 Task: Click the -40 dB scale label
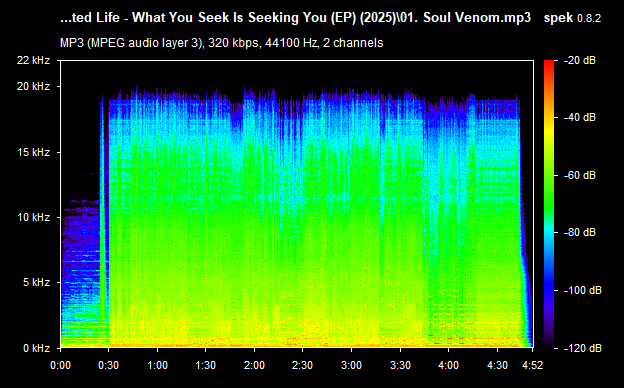tap(580, 117)
